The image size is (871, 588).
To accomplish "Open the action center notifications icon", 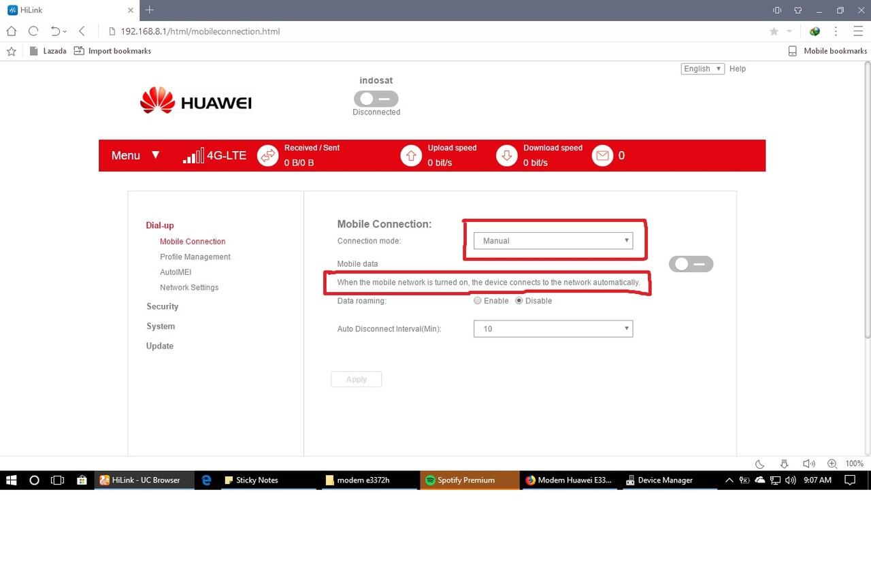I will click(x=850, y=480).
